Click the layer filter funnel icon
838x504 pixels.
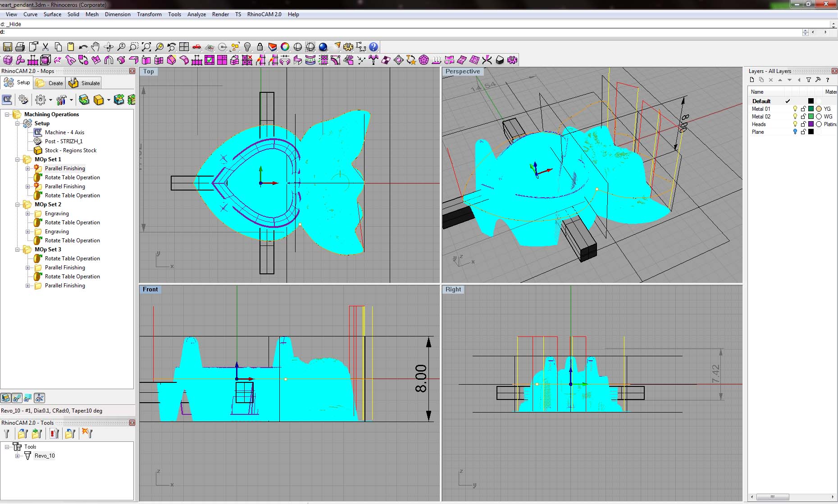point(809,80)
